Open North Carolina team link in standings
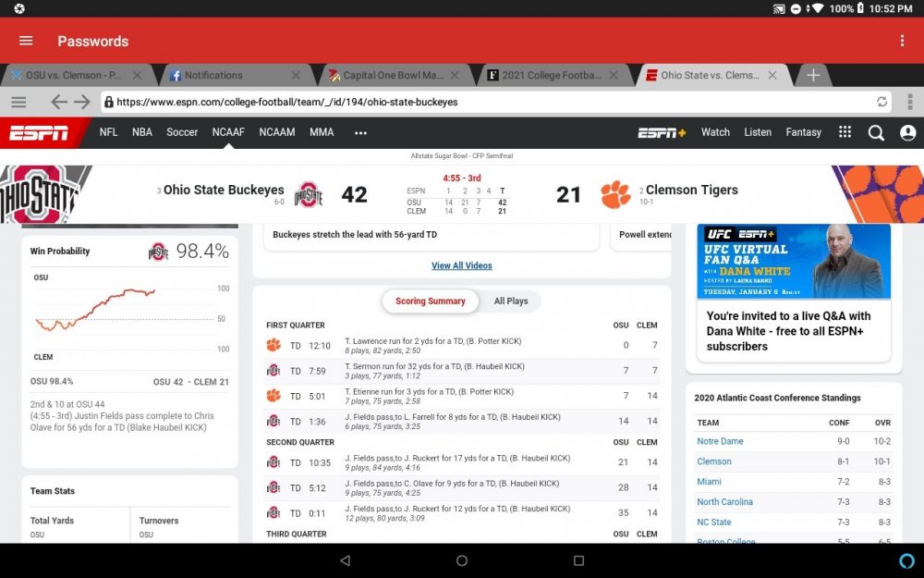This screenshot has height=578, width=924. point(724,502)
